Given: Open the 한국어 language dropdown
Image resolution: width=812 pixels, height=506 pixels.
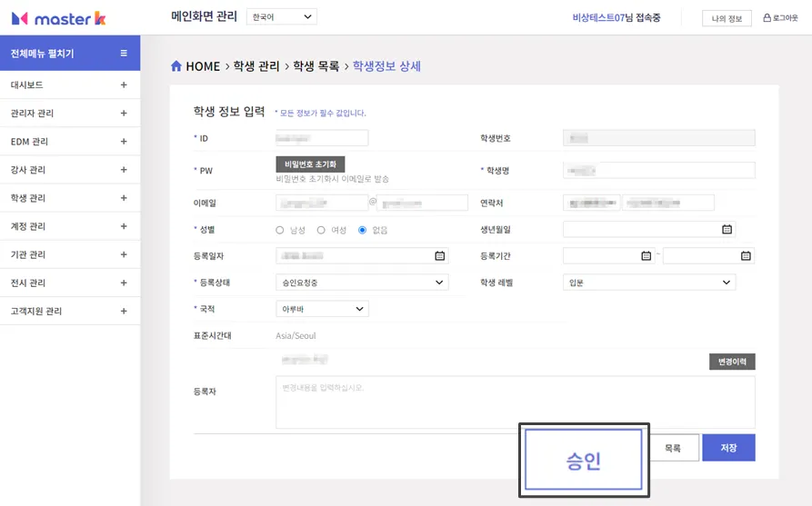Looking at the screenshot, I should pos(282,16).
